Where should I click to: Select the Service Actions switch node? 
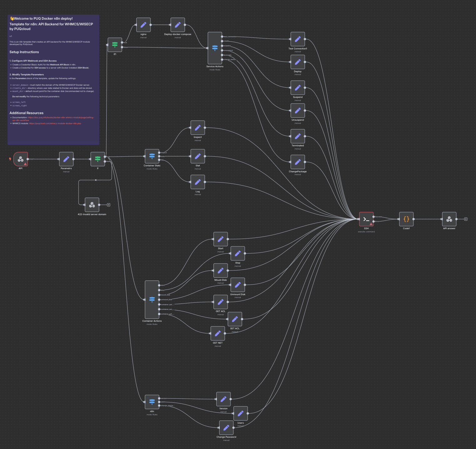[215, 48]
